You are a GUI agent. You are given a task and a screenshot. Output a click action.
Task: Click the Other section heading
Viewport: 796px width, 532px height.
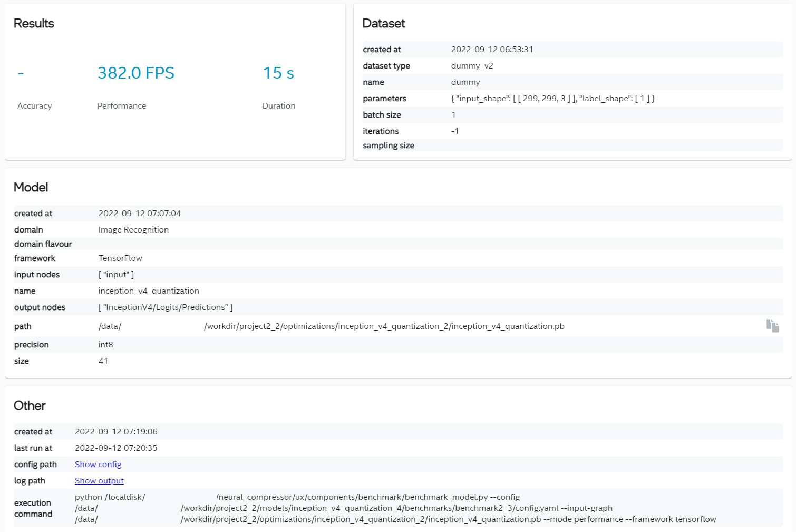pos(30,405)
